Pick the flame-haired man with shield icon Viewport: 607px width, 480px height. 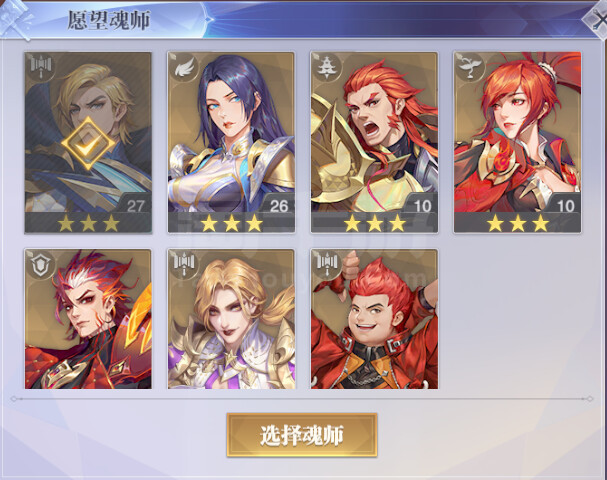[x=88, y=319]
